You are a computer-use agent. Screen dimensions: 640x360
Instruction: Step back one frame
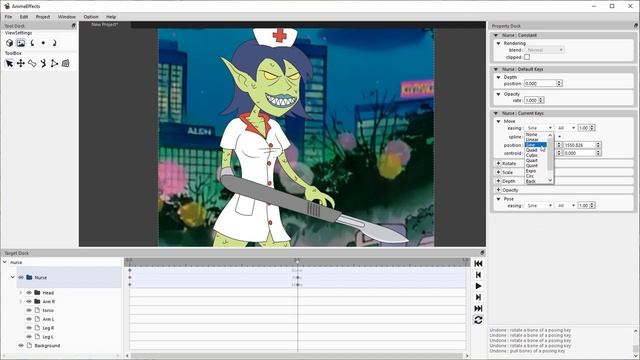pyautogui.click(x=478, y=275)
